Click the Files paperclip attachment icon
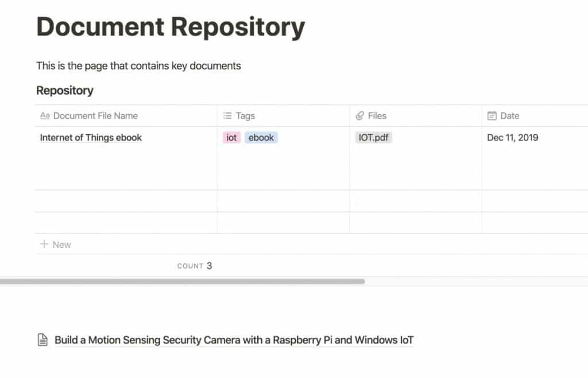This screenshot has width=588, height=378. coord(359,116)
